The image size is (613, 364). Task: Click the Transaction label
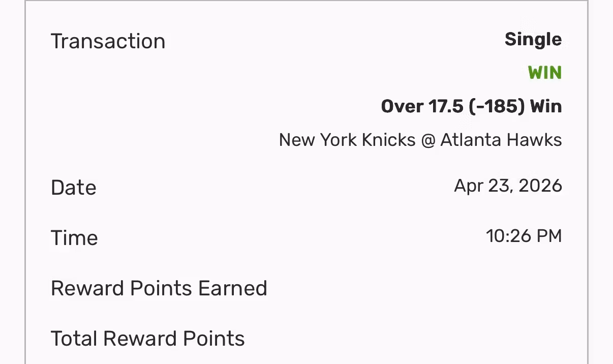click(108, 41)
